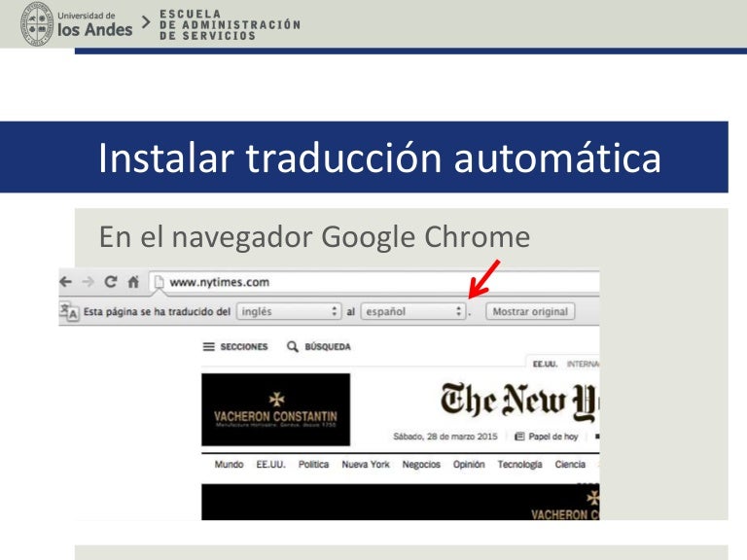Open the Mundo section
This screenshot has height=560, width=747.
click(229, 465)
